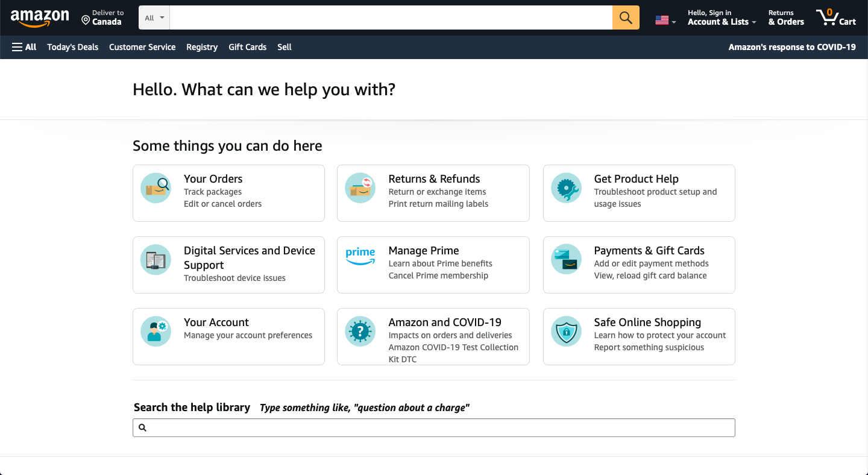Click the Safe Online Shopping shield icon
Viewport: 868px width, 475px height.
tap(566, 332)
